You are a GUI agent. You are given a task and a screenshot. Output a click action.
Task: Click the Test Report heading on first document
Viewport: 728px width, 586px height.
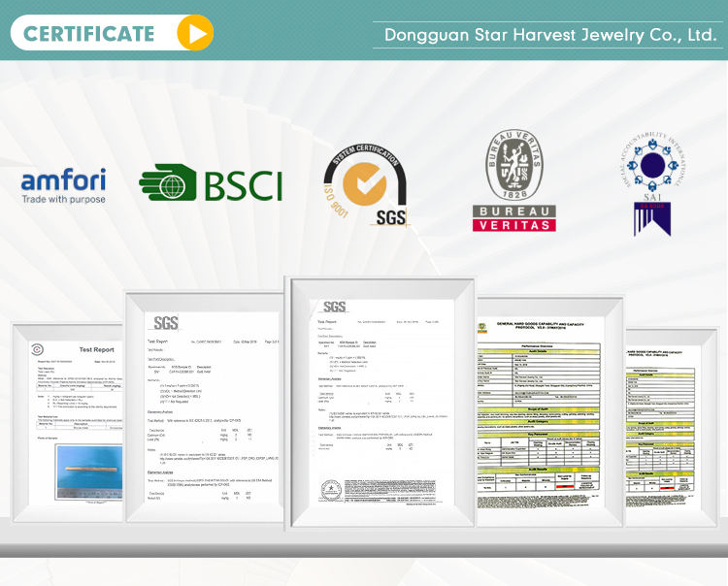[x=96, y=350]
